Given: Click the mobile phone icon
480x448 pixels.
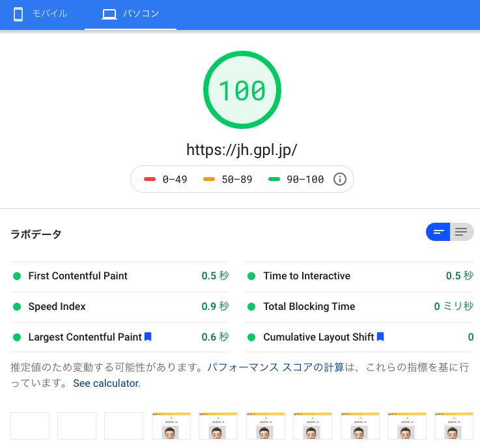Looking at the screenshot, I should point(18,14).
